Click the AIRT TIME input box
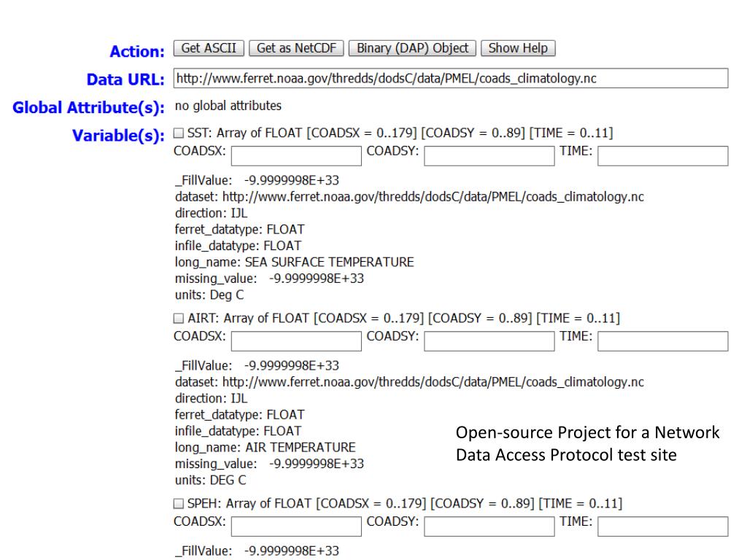This screenshot has width=747, height=560. (x=662, y=341)
